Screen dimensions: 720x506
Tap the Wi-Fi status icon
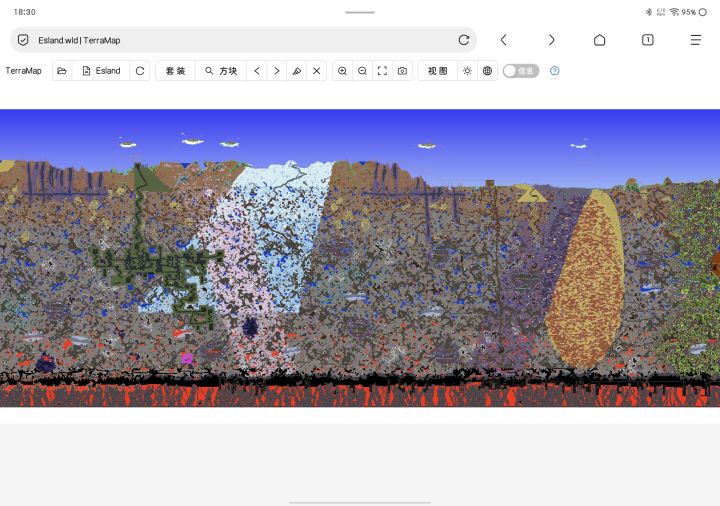pyautogui.click(x=674, y=12)
